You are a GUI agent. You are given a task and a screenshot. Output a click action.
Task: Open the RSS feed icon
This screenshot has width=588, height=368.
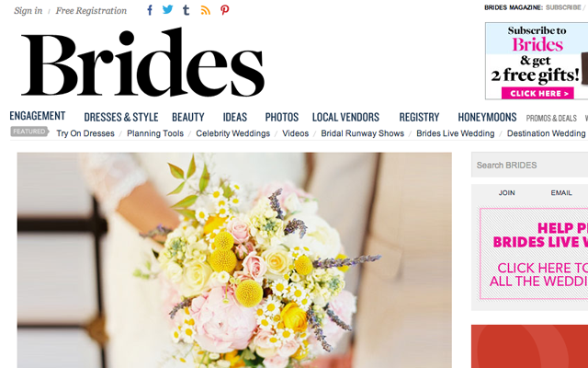(x=206, y=10)
